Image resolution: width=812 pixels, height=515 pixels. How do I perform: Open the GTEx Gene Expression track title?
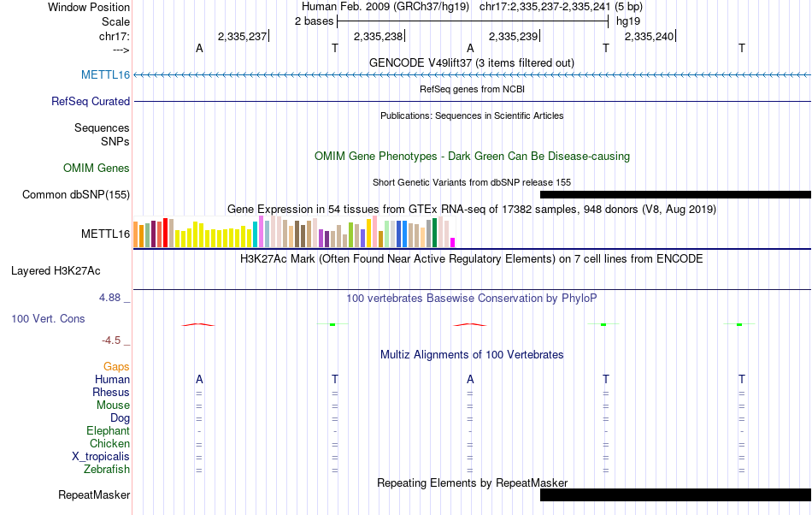tap(472, 210)
